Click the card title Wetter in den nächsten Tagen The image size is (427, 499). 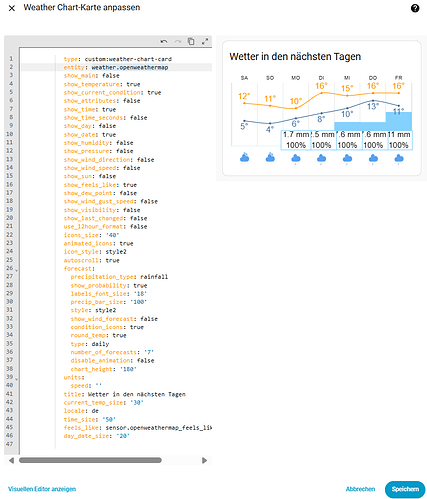point(295,56)
